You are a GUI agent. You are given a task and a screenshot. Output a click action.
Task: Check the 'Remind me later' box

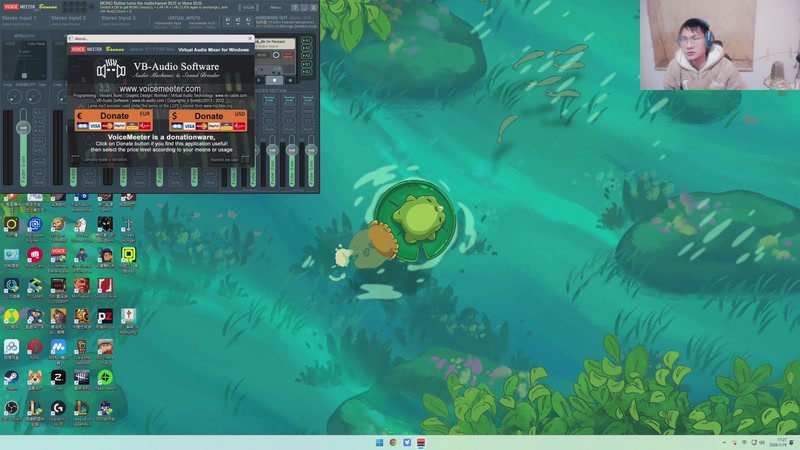pos(245,160)
